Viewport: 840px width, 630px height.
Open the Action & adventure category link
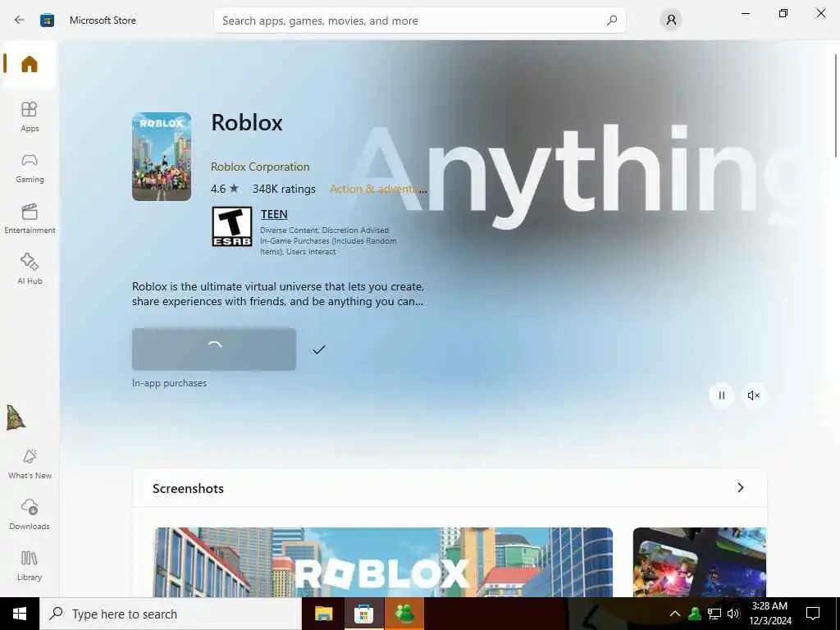point(377,189)
